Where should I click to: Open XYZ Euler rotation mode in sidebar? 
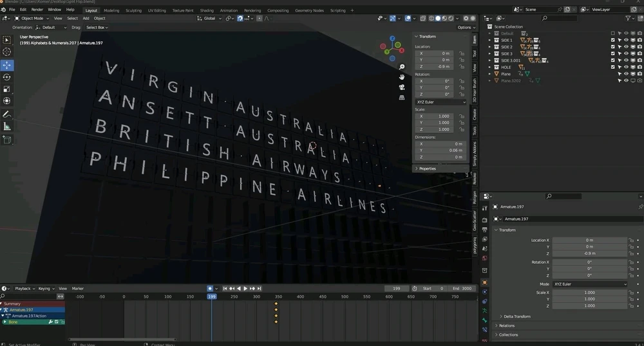tap(440, 102)
